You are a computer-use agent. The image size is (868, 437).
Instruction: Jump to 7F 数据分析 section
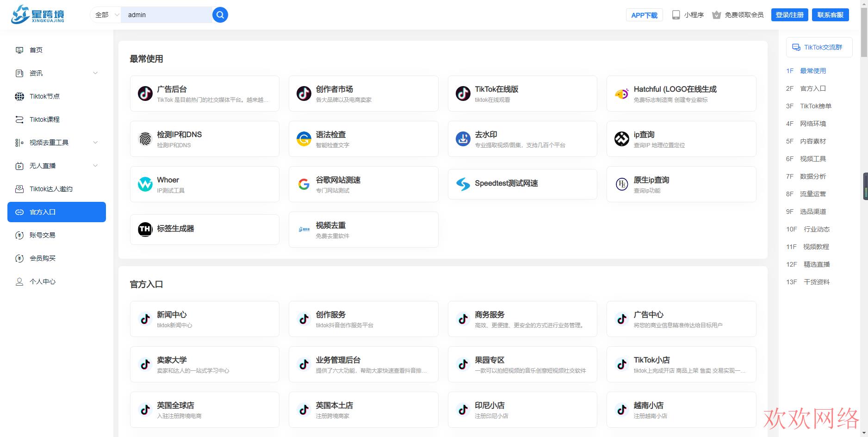tap(806, 176)
